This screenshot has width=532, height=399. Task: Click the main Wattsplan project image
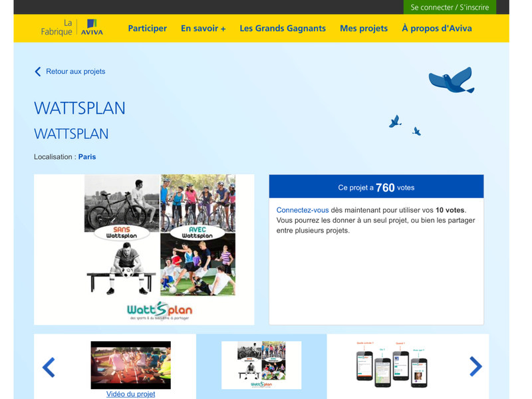(144, 250)
